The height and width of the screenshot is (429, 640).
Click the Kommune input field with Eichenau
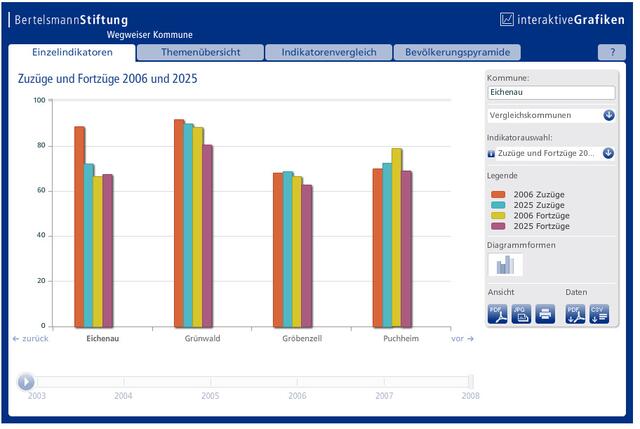click(551, 93)
